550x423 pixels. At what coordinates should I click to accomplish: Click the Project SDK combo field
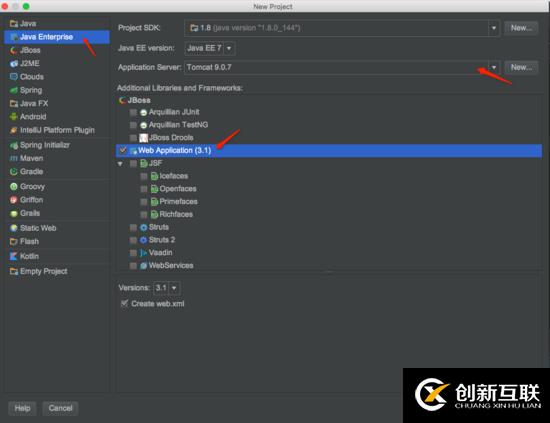pyautogui.click(x=342, y=28)
